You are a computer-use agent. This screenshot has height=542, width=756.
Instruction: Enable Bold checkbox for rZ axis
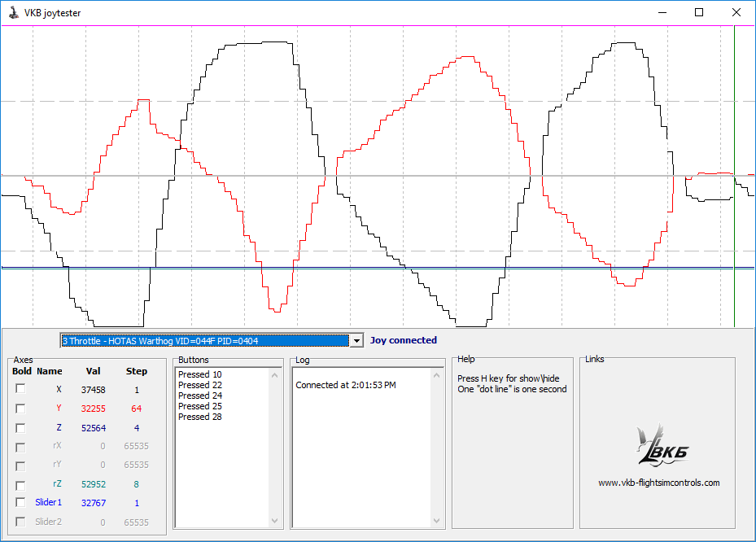20,485
